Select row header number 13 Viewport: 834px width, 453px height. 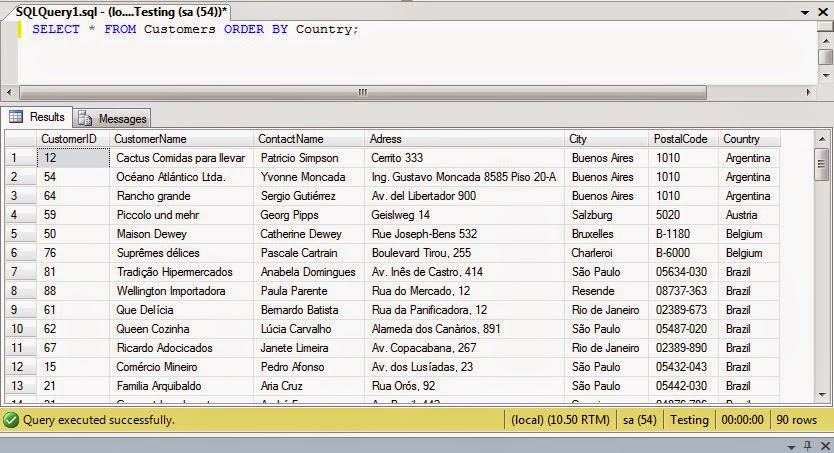coord(21,385)
